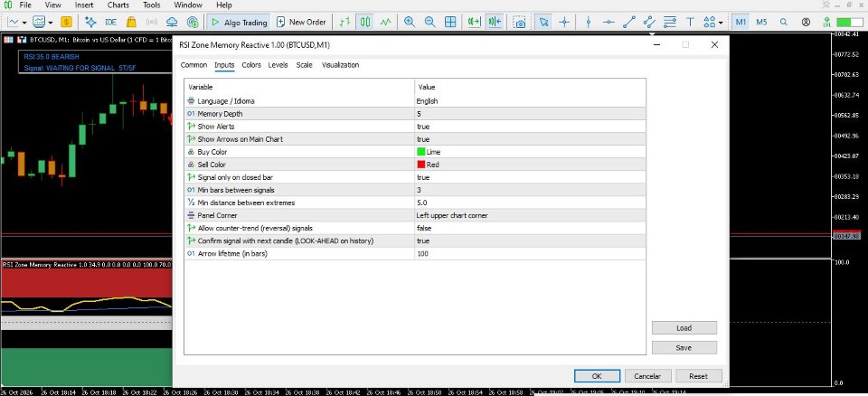Toggle chart auto scroll icon
This screenshot has height=396, width=868.
pyautogui.click(x=475, y=23)
